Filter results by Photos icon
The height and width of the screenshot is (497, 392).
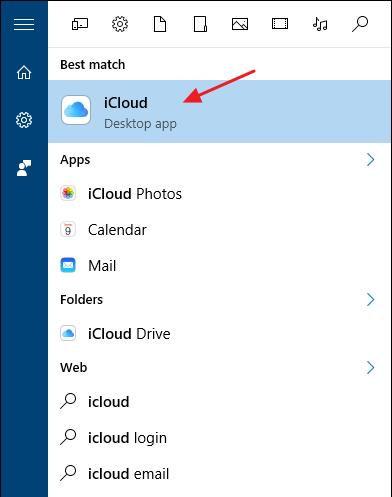coord(240,24)
